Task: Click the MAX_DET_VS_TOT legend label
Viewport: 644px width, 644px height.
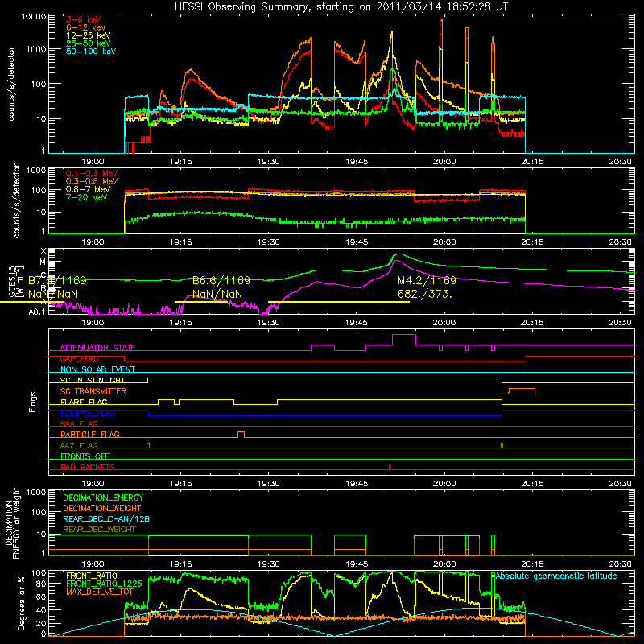Action: coord(100,592)
